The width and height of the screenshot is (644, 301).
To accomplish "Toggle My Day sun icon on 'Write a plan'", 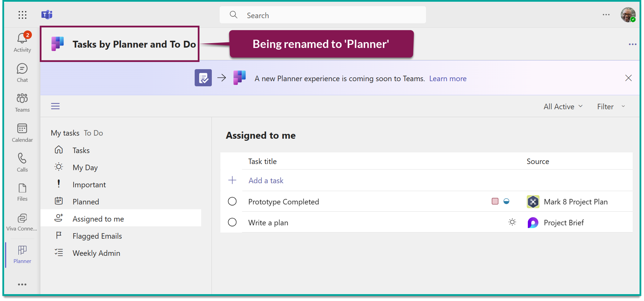I will 512,222.
